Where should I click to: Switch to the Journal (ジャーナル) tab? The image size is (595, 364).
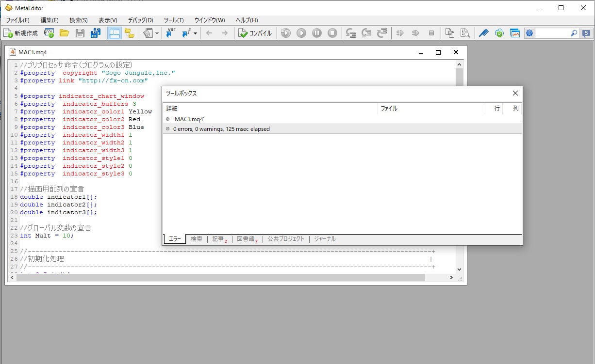pyautogui.click(x=325, y=239)
